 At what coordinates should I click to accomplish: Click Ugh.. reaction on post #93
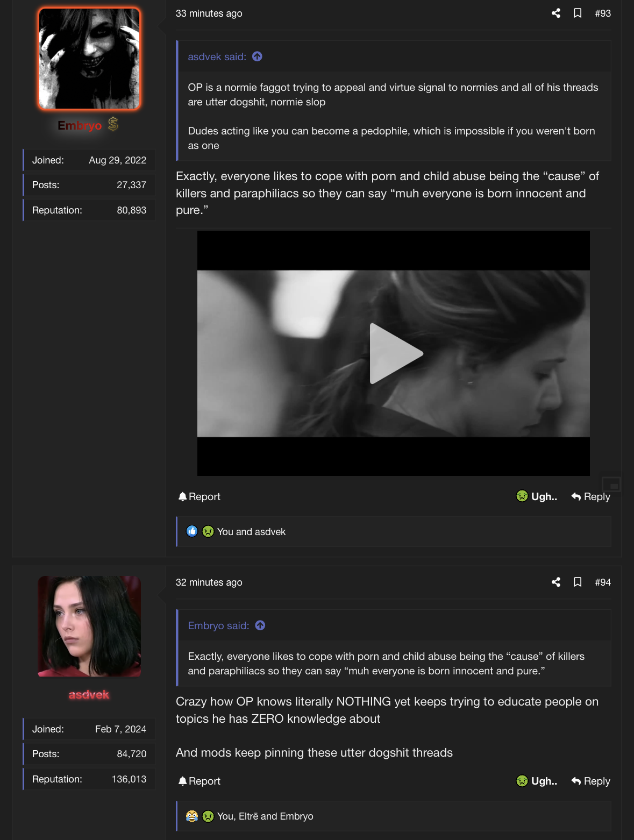536,496
